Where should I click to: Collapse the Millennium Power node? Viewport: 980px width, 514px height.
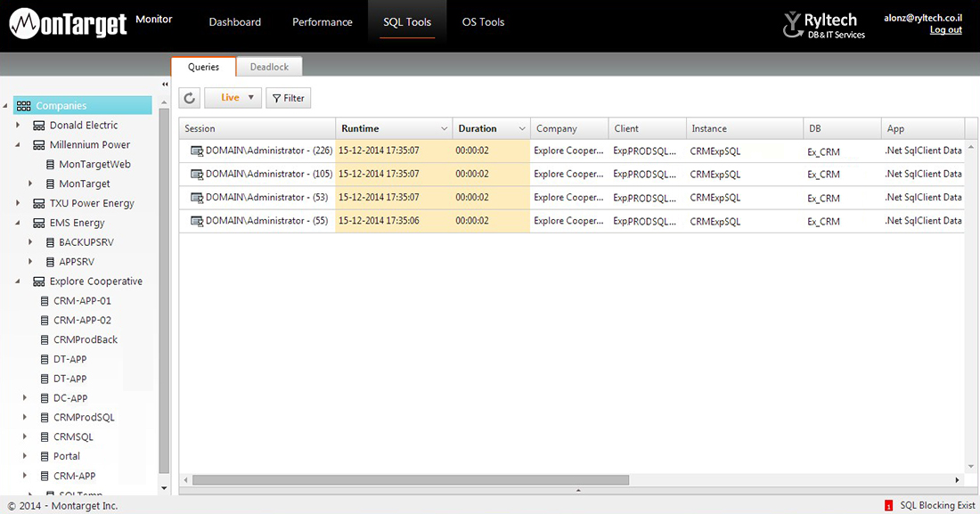18,145
